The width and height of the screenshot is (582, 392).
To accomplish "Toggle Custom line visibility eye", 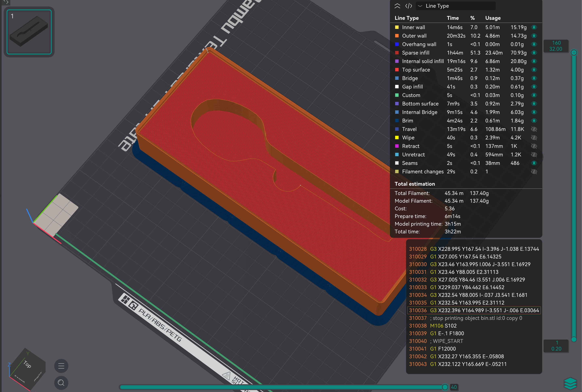I will click(534, 95).
